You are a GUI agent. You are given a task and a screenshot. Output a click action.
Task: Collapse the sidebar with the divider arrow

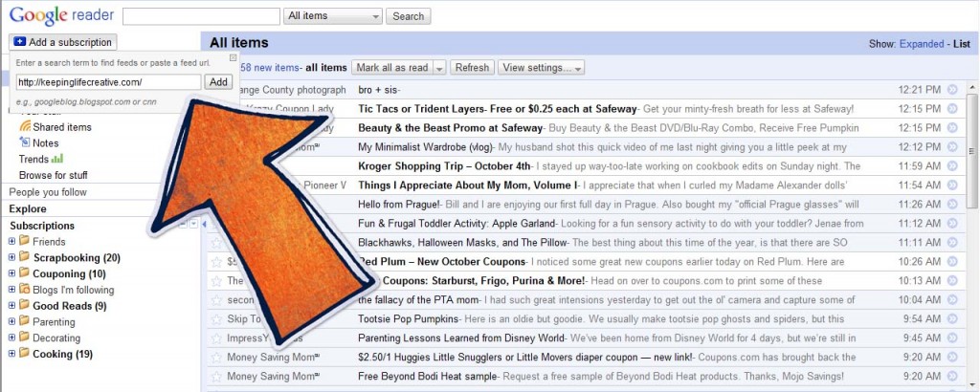[203, 224]
